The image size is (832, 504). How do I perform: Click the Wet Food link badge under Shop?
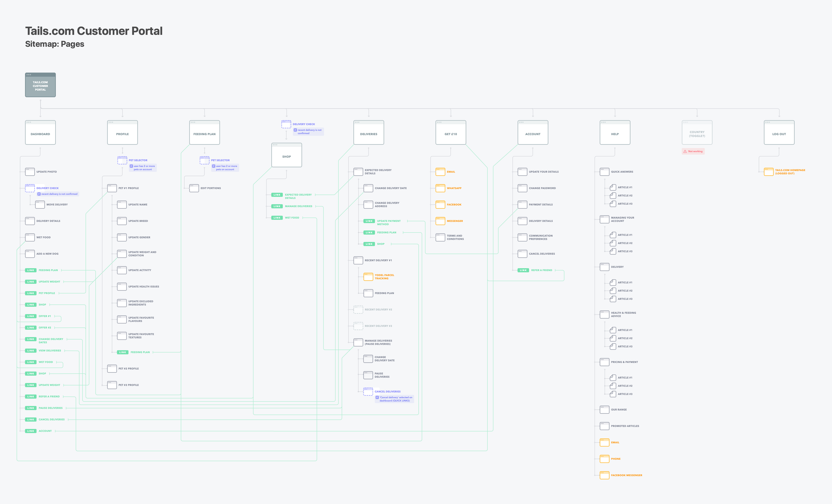pyautogui.click(x=277, y=218)
